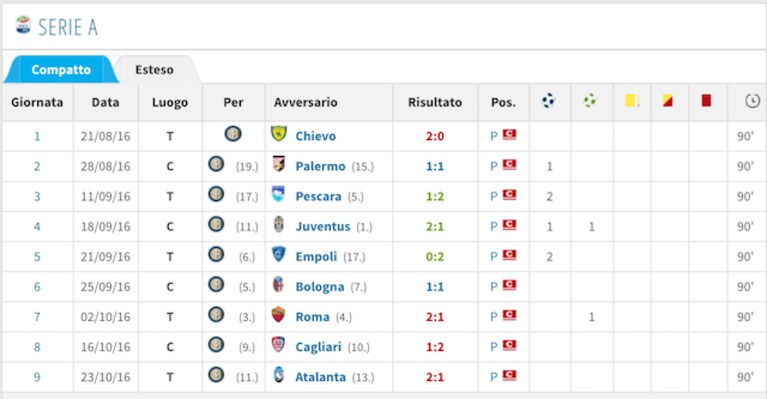Click the Serie A league logo
767x399 pixels.
point(23,24)
